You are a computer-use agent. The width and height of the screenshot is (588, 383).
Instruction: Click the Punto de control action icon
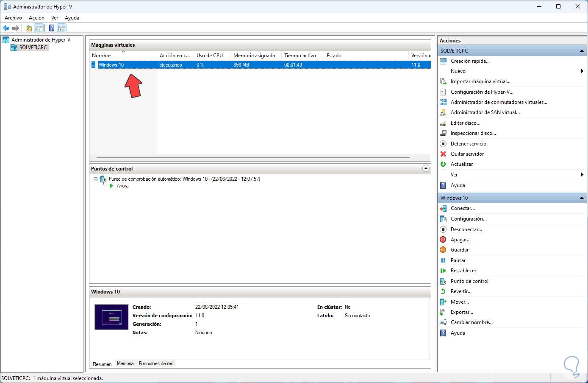tap(443, 281)
